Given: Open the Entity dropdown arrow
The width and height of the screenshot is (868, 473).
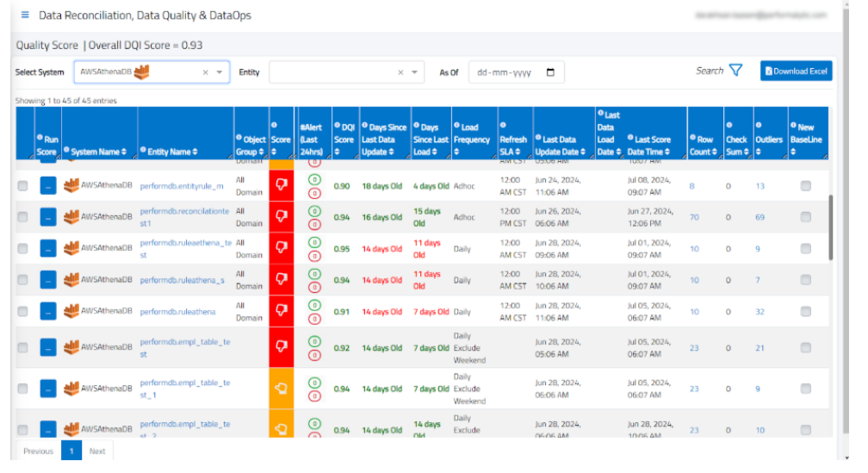Looking at the screenshot, I should (415, 73).
